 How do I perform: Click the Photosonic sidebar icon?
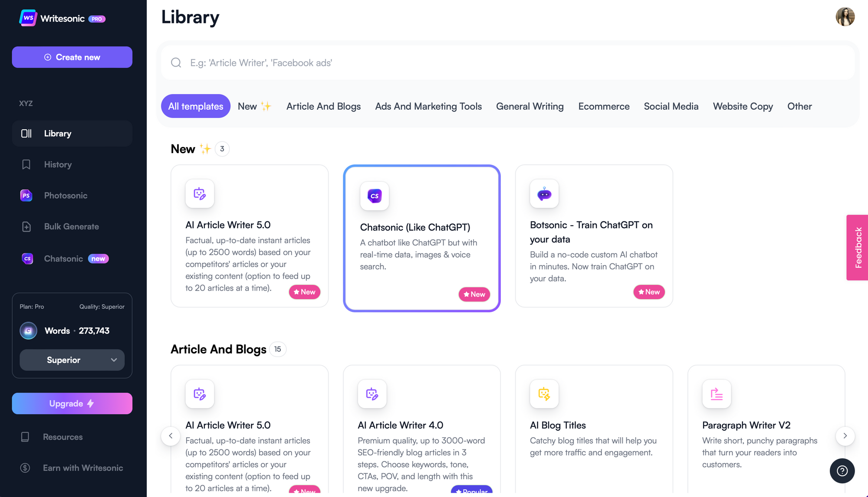point(26,195)
